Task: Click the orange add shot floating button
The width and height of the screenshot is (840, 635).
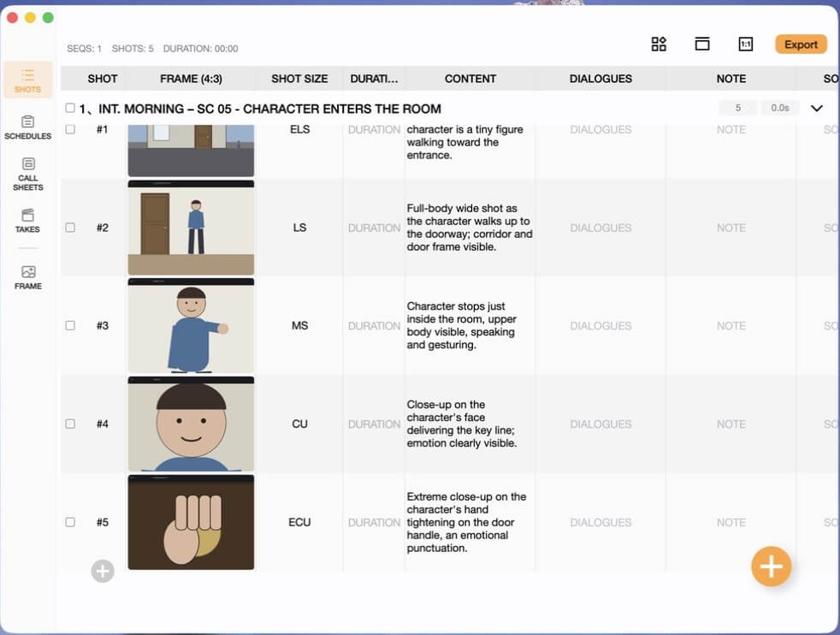Action: (x=771, y=567)
